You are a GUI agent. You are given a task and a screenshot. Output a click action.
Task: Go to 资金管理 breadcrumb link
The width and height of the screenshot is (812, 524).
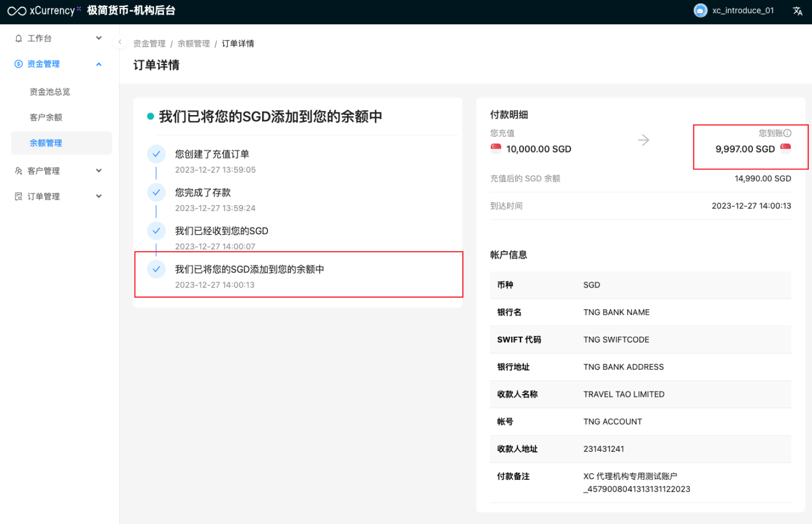tap(149, 43)
